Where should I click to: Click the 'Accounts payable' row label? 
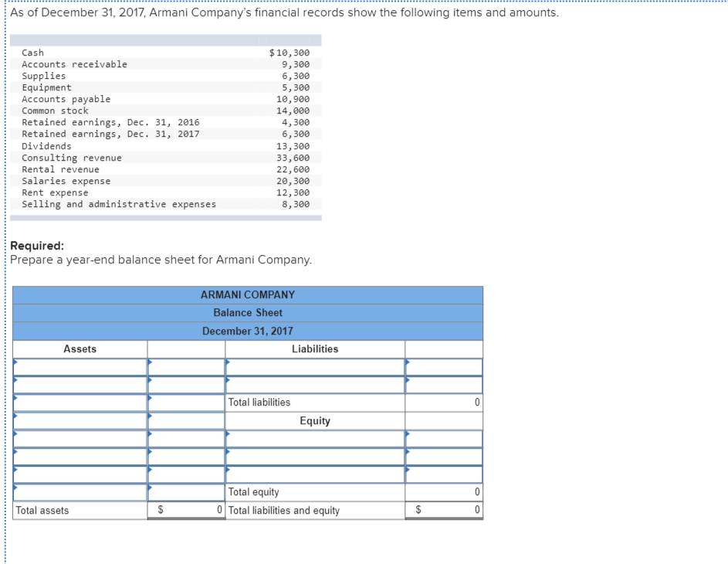tap(66, 99)
